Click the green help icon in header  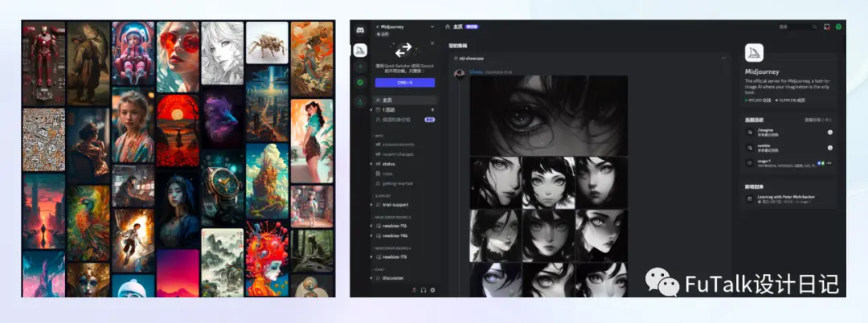click(838, 27)
